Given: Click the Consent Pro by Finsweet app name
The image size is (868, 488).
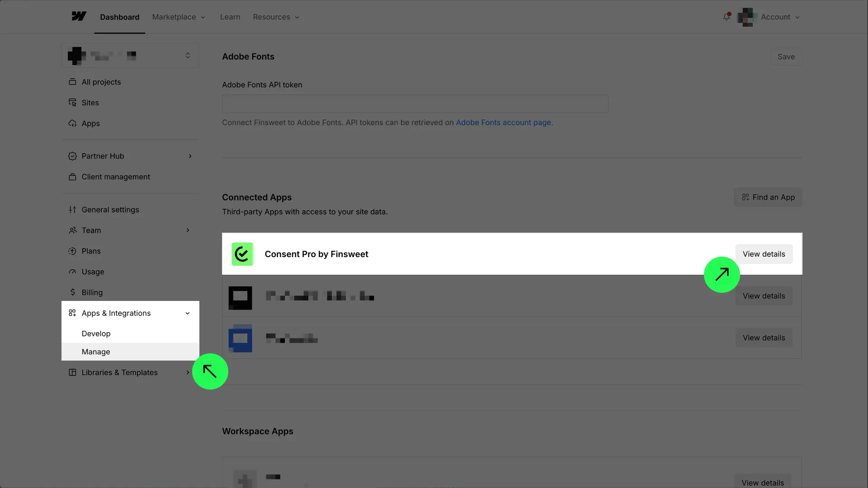Looking at the screenshot, I should 316,254.
